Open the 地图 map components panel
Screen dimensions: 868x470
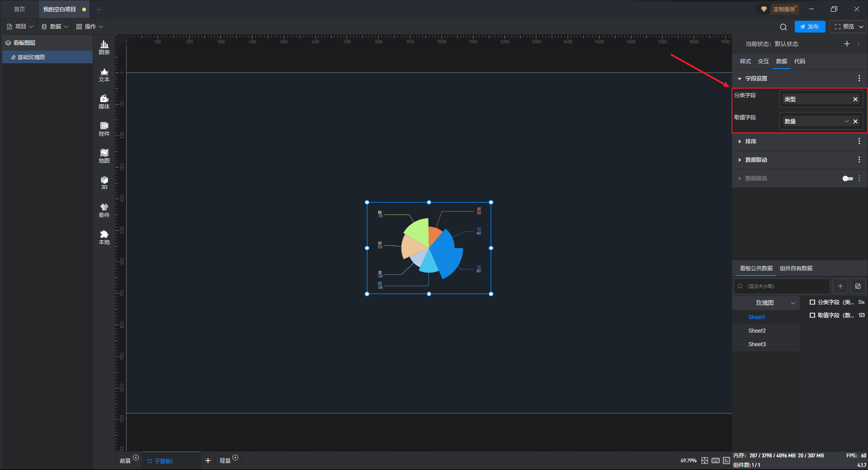pos(104,156)
